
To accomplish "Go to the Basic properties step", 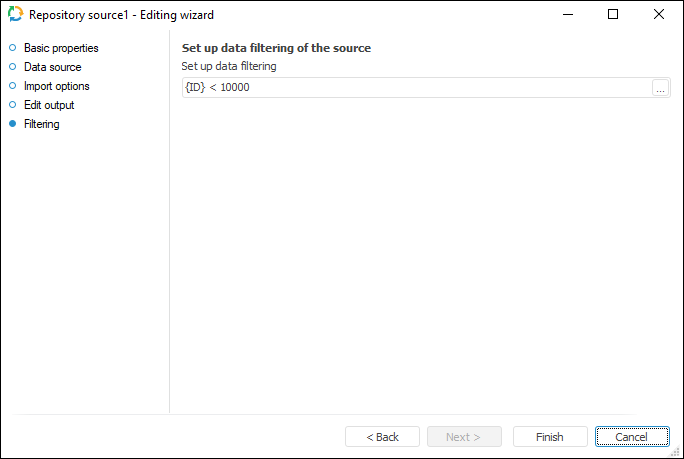I will (x=61, y=48).
